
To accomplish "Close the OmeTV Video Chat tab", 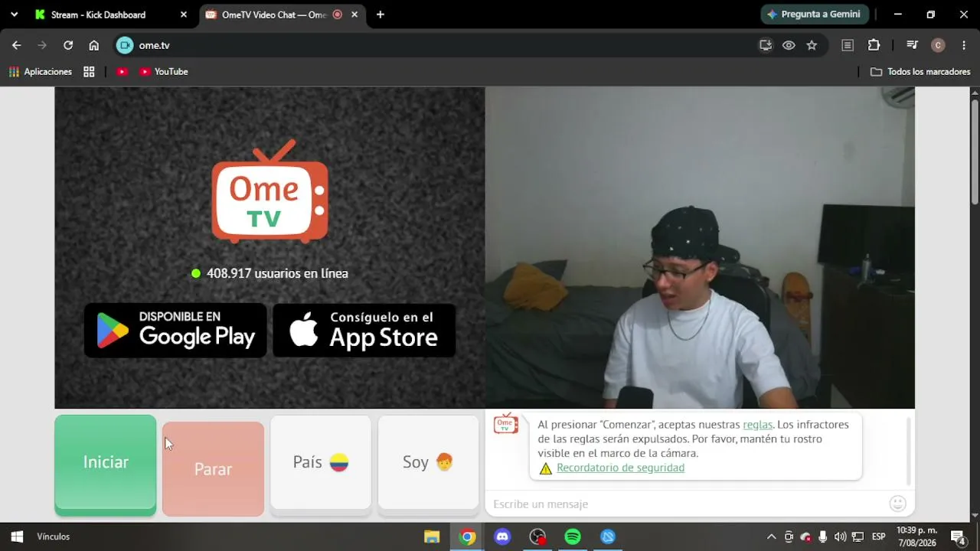I will (354, 15).
